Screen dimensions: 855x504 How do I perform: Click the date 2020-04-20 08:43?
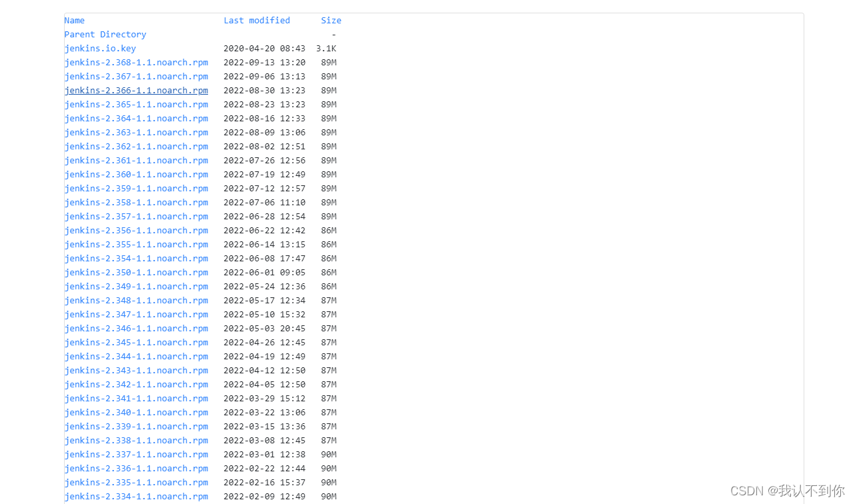tap(265, 49)
